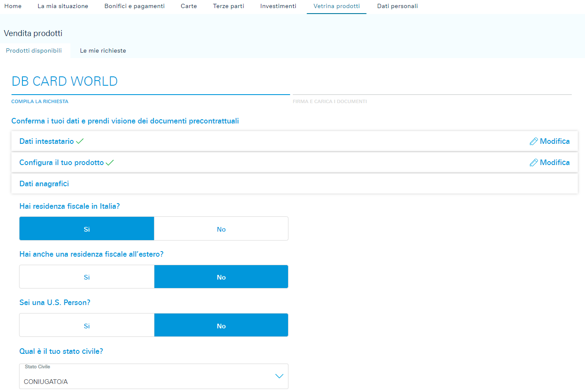Go to Bonifici e pagamenti menu

(134, 6)
